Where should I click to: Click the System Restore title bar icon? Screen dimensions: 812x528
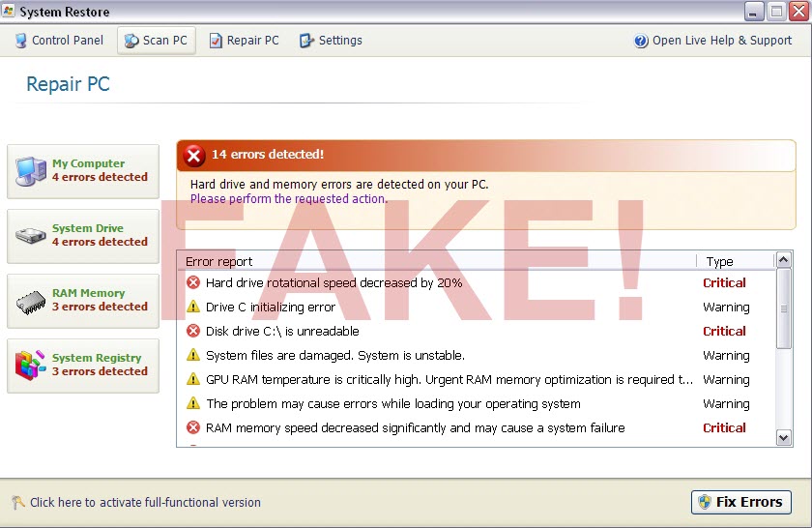point(9,11)
